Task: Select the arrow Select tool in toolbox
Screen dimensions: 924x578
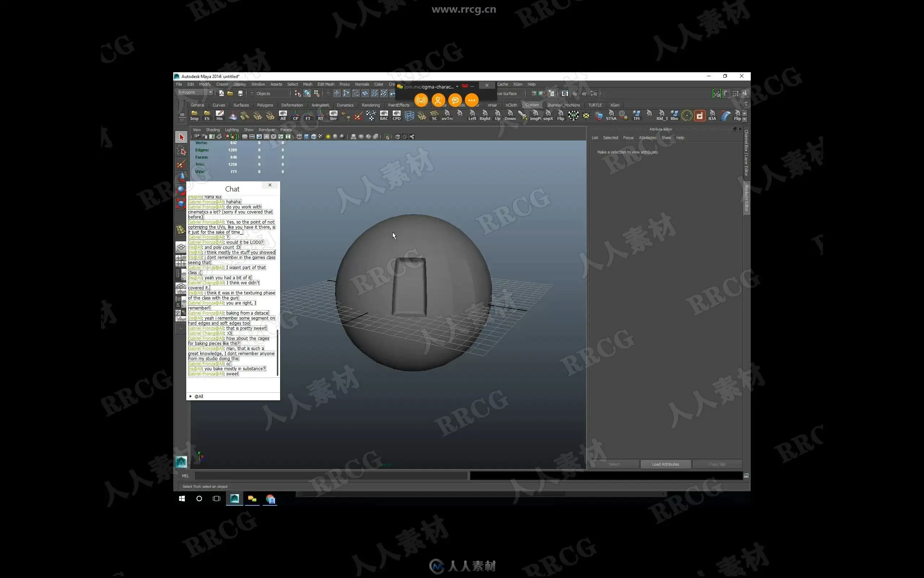Action: (181, 137)
